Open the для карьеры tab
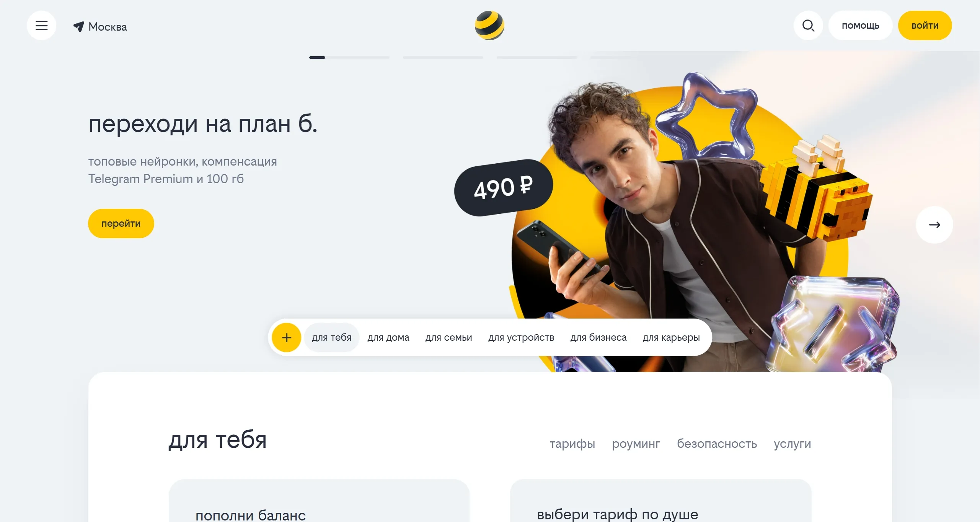Screen dimensions: 980x522 (671, 337)
